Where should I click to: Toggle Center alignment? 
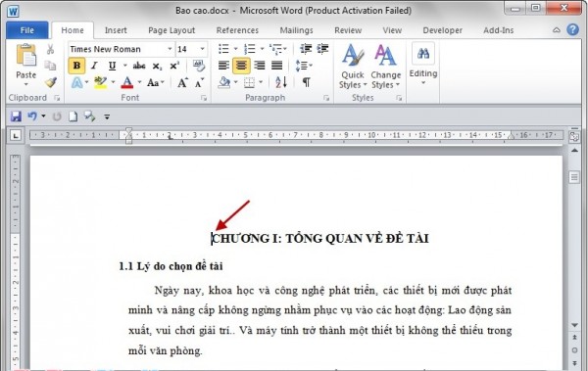coord(241,66)
